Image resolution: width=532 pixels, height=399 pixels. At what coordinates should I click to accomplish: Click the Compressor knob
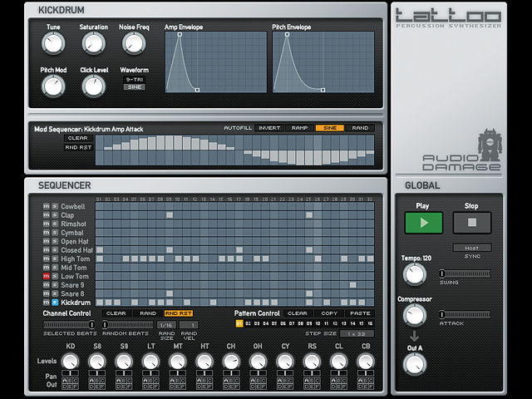pos(414,315)
